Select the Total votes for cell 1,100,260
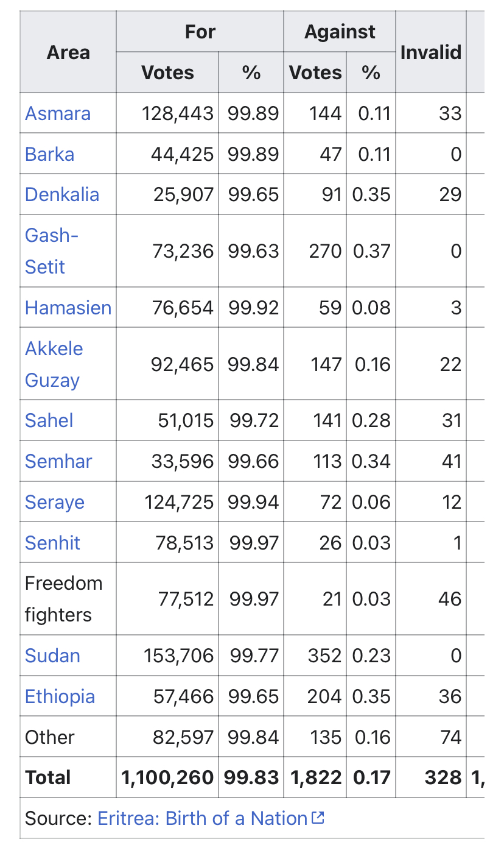 pyautogui.click(x=167, y=777)
